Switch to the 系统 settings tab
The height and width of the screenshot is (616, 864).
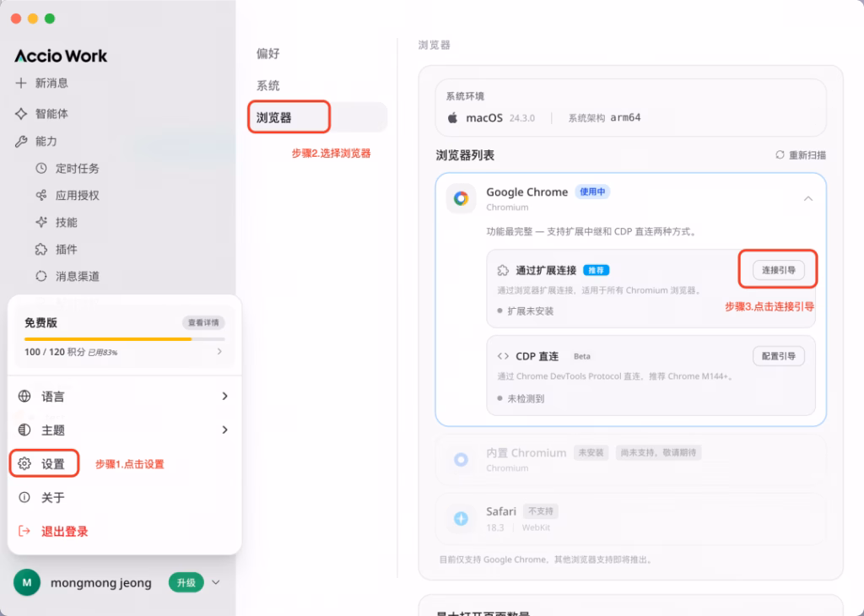[267, 85]
